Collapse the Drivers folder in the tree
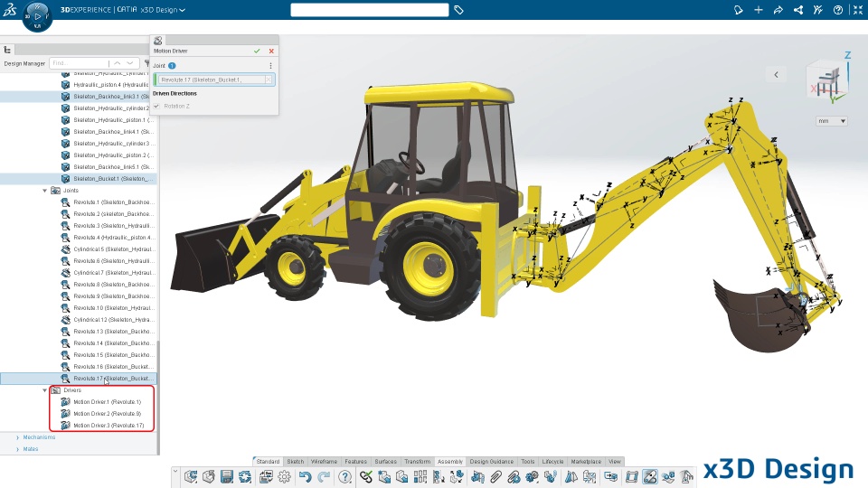The image size is (868, 488). point(45,390)
